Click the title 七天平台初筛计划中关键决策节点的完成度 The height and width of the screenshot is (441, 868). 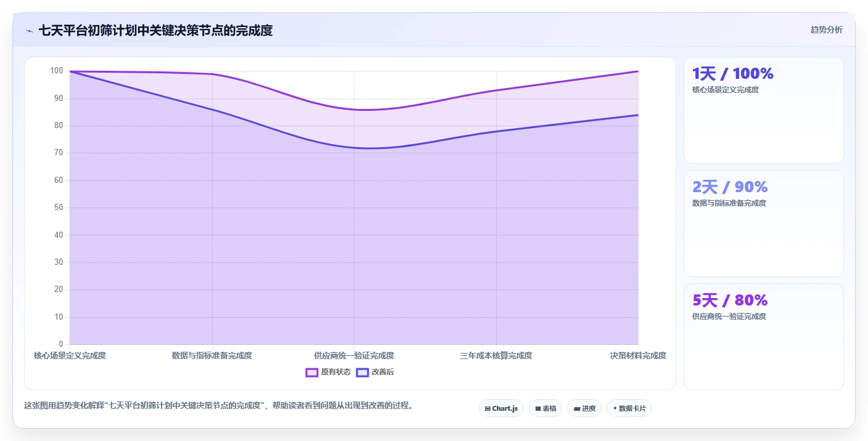coord(155,30)
